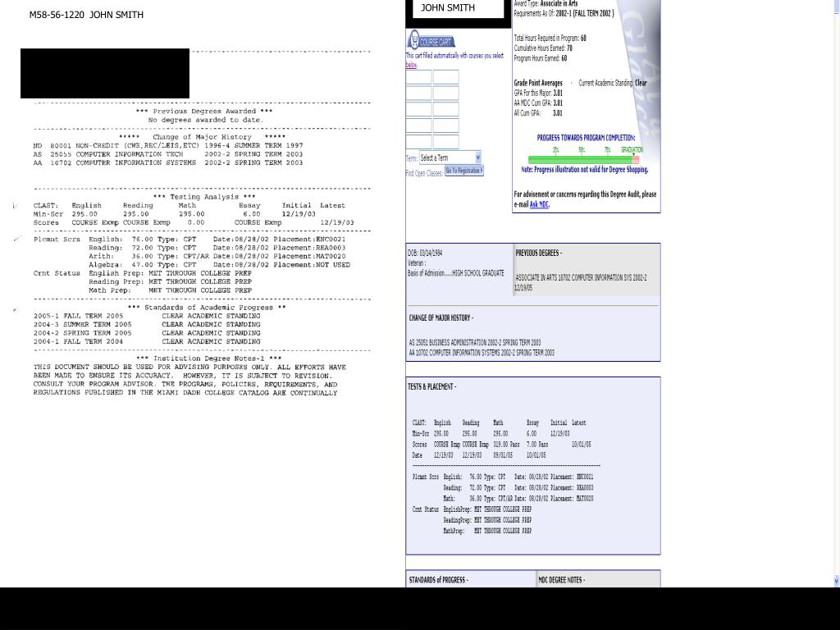The image size is (840, 630).
Task: Click the AS 25055 COMPUTER INFORMATION TECH row
Action: pyautogui.click(x=167, y=154)
